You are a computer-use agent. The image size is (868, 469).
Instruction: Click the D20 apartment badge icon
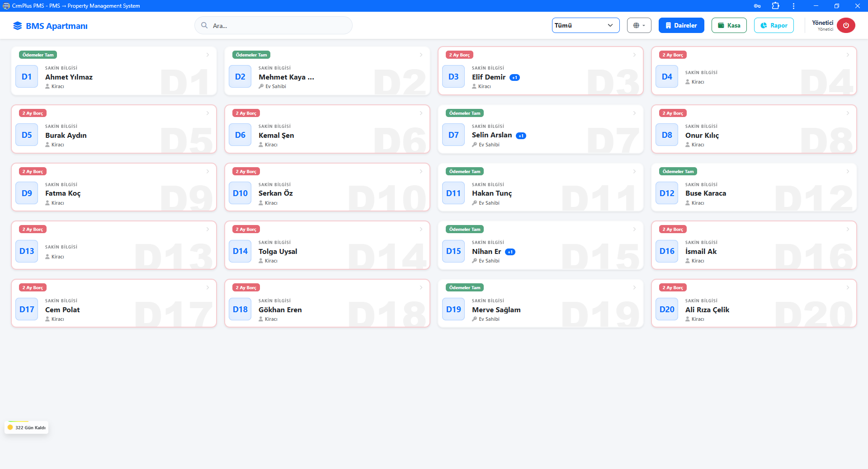tap(667, 310)
